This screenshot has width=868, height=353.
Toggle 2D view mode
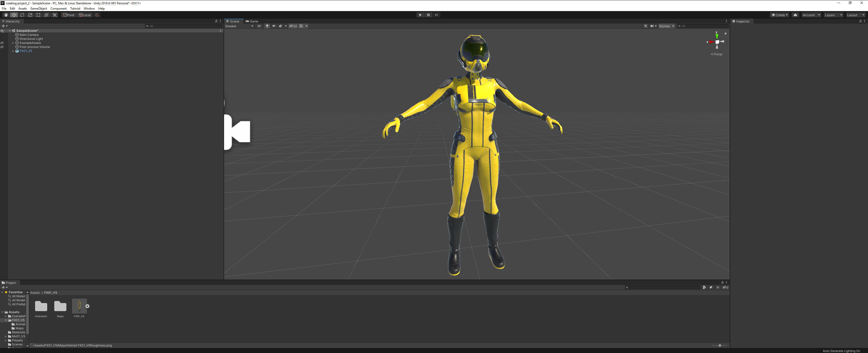(259, 26)
